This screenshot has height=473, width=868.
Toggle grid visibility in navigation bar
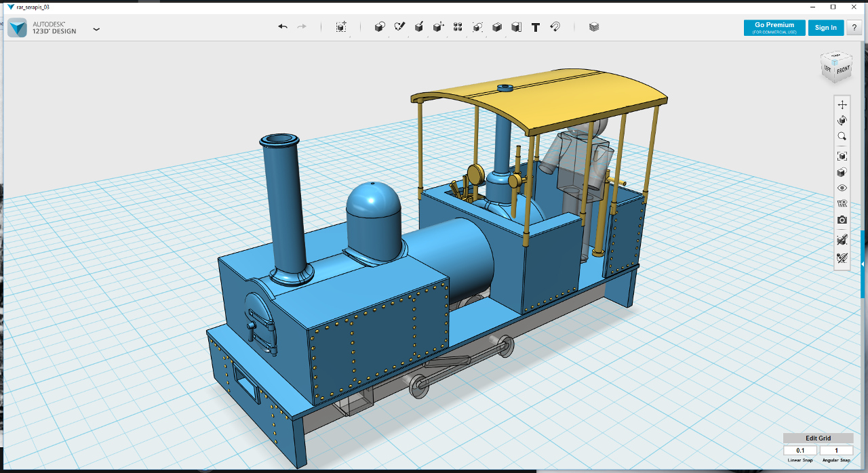tap(842, 203)
